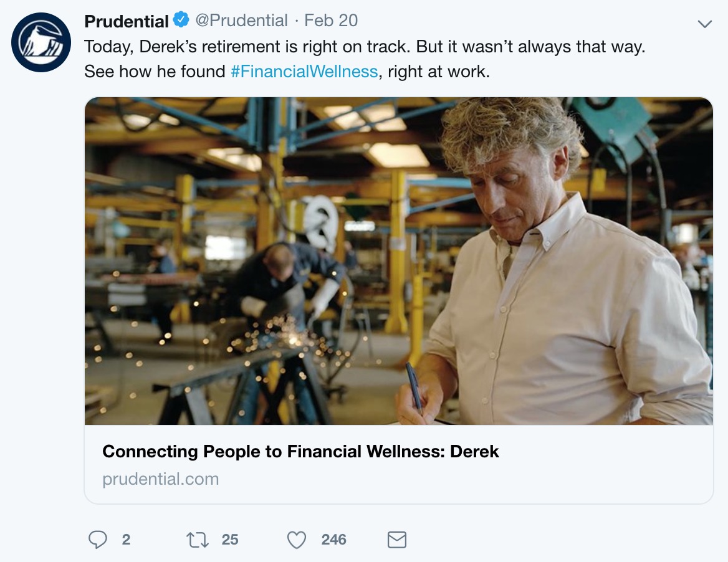728x562 pixels.
Task: Retweet this Prudential tweet
Action: pyautogui.click(x=198, y=540)
